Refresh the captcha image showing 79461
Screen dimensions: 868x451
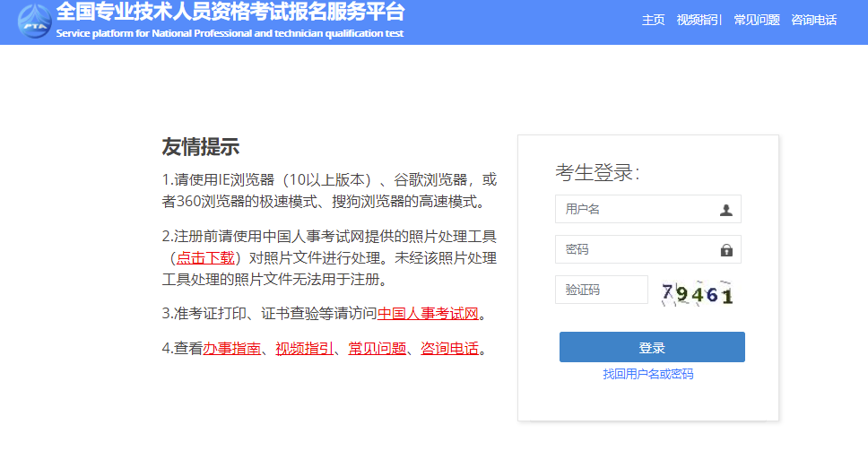coord(698,292)
